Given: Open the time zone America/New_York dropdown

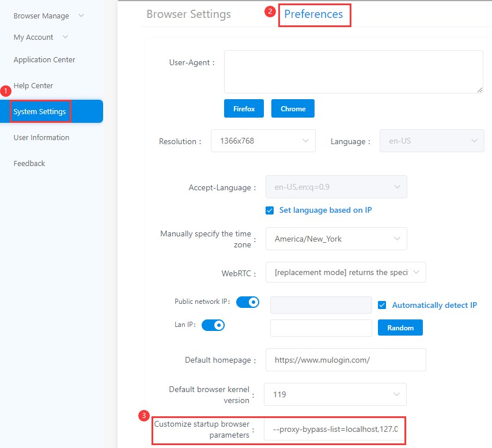Looking at the screenshot, I should pyautogui.click(x=336, y=239).
